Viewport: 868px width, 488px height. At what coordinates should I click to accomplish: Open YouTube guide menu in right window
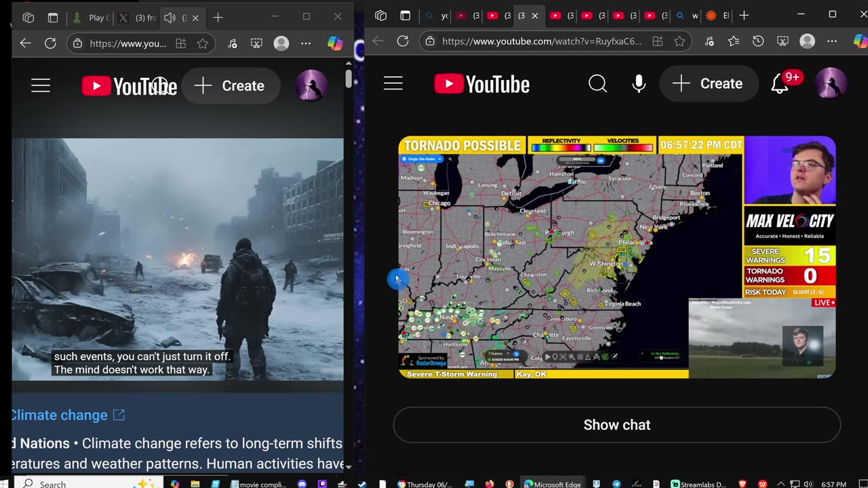tap(393, 83)
